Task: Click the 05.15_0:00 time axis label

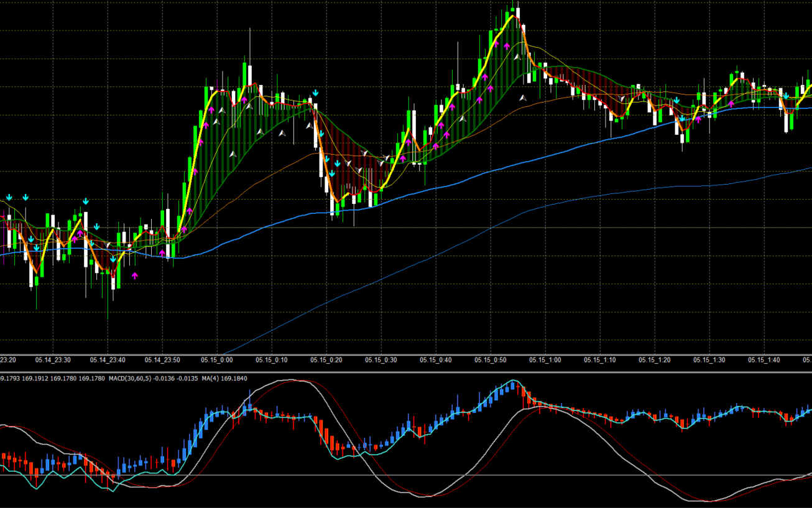Action: [x=217, y=360]
